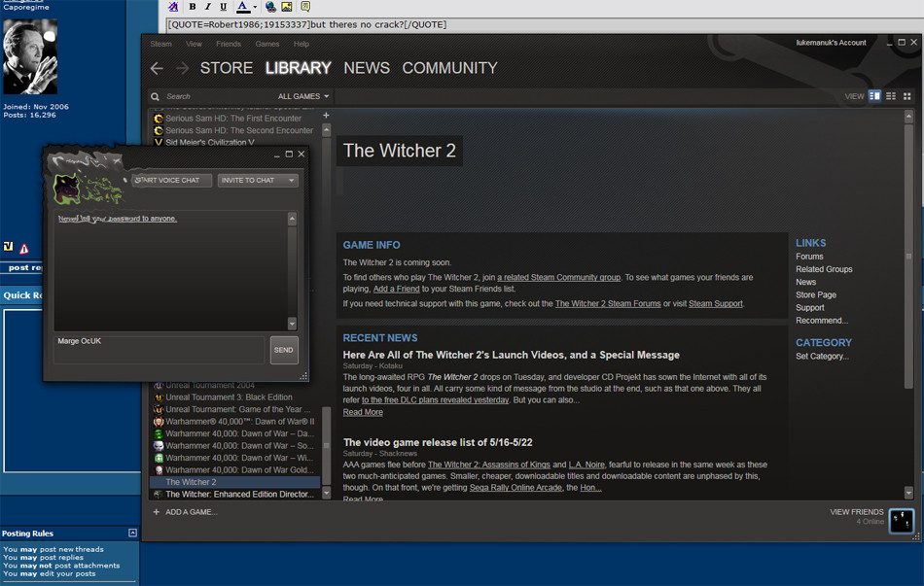Screen dimensions: 924x586
Task: Click the library search magnifier icon
Action: pyautogui.click(x=155, y=96)
